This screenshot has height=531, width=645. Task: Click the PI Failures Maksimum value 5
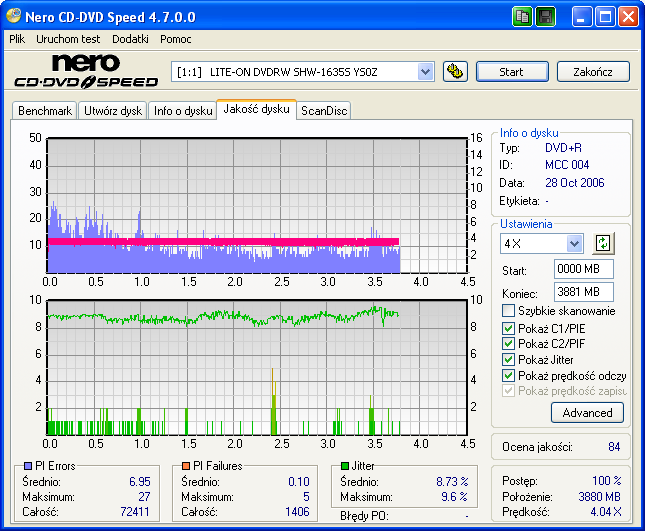point(306,496)
